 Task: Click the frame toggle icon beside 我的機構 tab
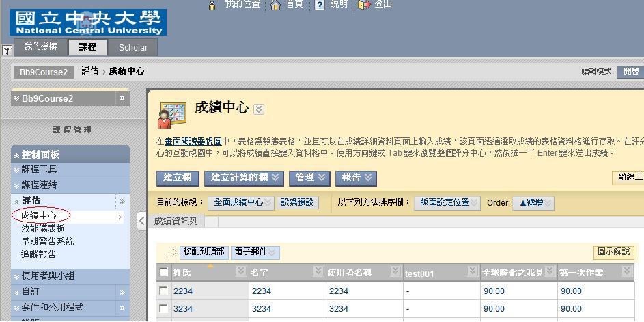pyautogui.click(x=7, y=50)
